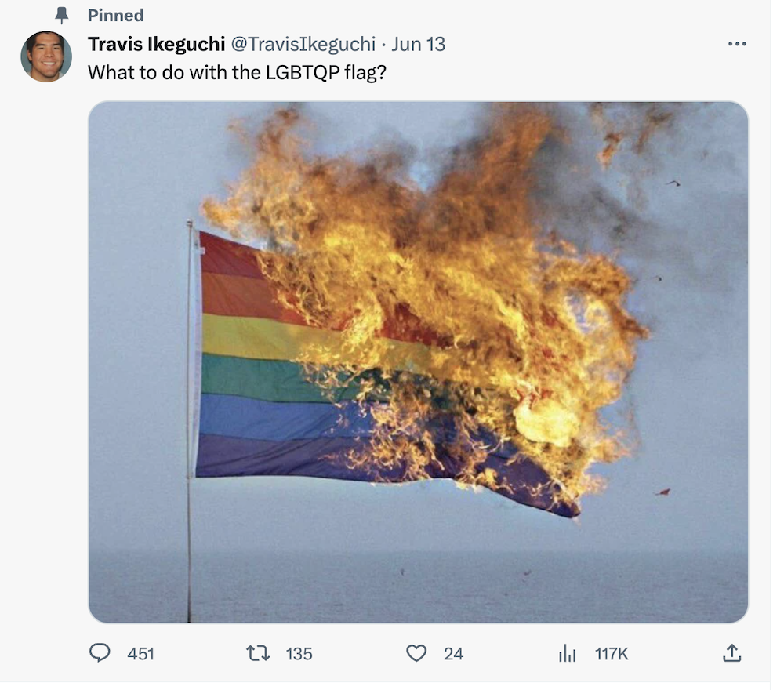Open tweet analytics via the bar chart icon
This screenshot has width=784, height=690.
[x=568, y=653]
